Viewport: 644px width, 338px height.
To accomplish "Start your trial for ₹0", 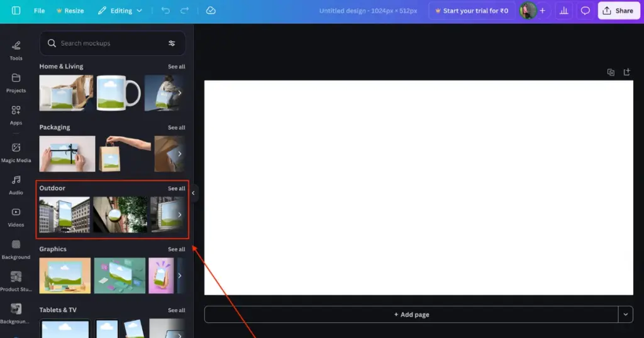I will click(472, 11).
